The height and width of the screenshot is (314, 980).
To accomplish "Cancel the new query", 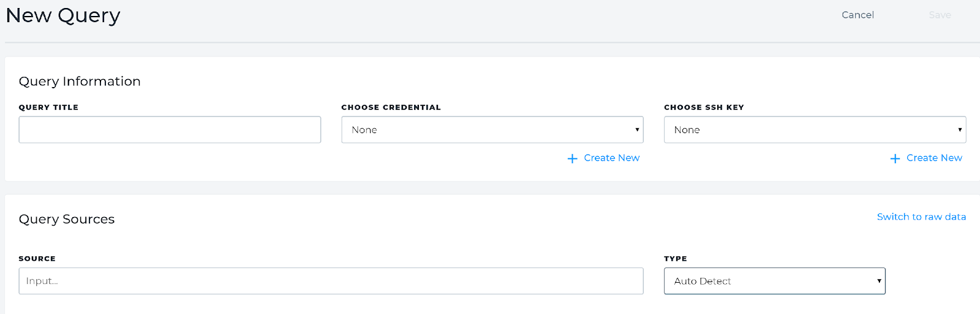I will 858,15.
